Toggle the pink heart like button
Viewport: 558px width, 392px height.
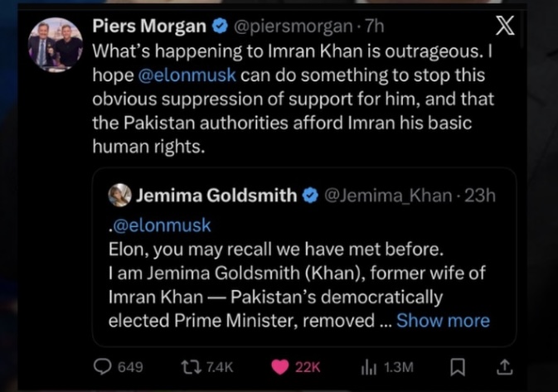279,367
